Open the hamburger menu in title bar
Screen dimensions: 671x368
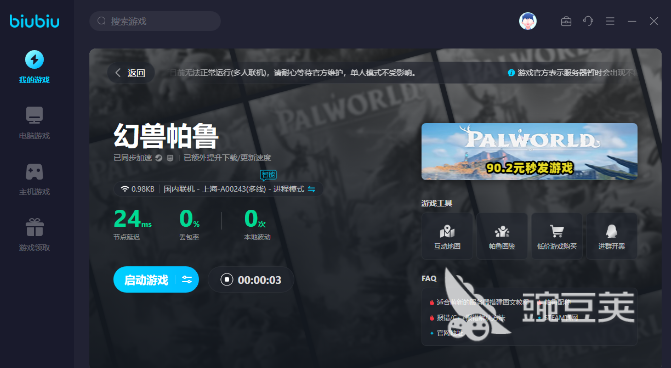tap(610, 21)
